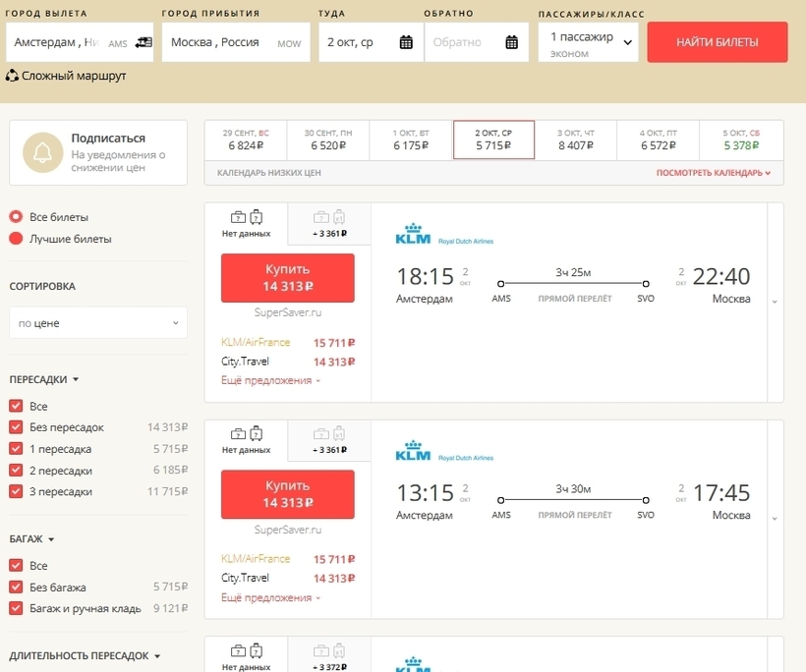Open the departure date calendar icon

pos(406,42)
